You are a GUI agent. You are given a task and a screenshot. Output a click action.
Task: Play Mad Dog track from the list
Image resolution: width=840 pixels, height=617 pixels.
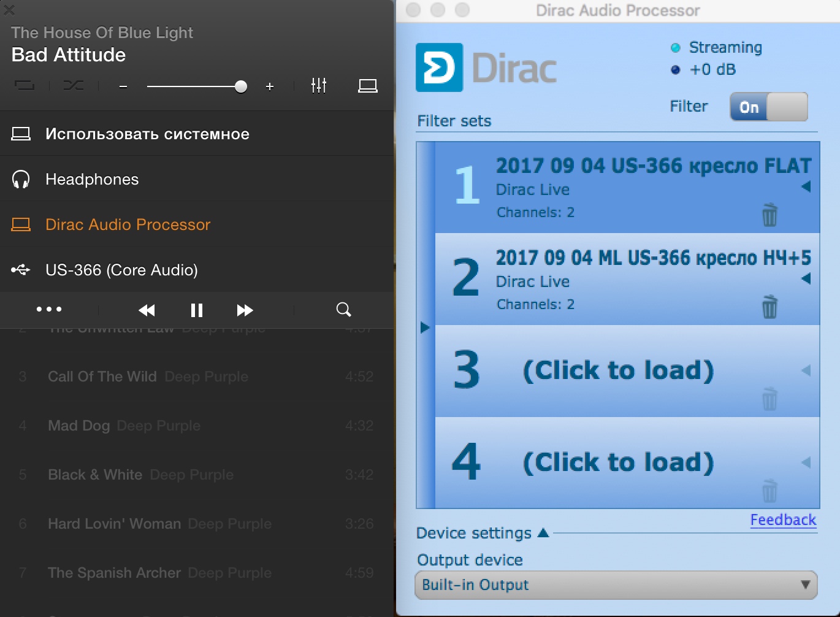click(78, 426)
